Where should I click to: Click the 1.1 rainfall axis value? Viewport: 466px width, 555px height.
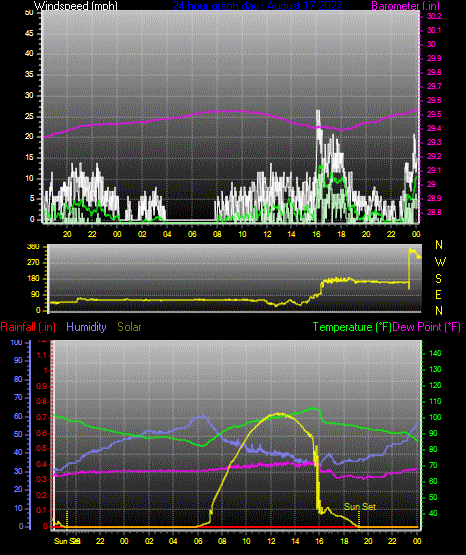[42, 355]
